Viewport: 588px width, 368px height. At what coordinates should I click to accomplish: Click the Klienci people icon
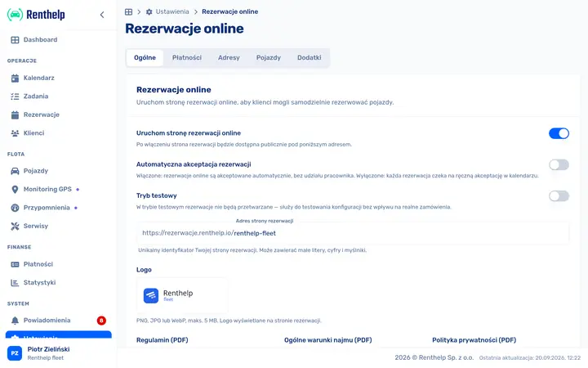tap(15, 133)
